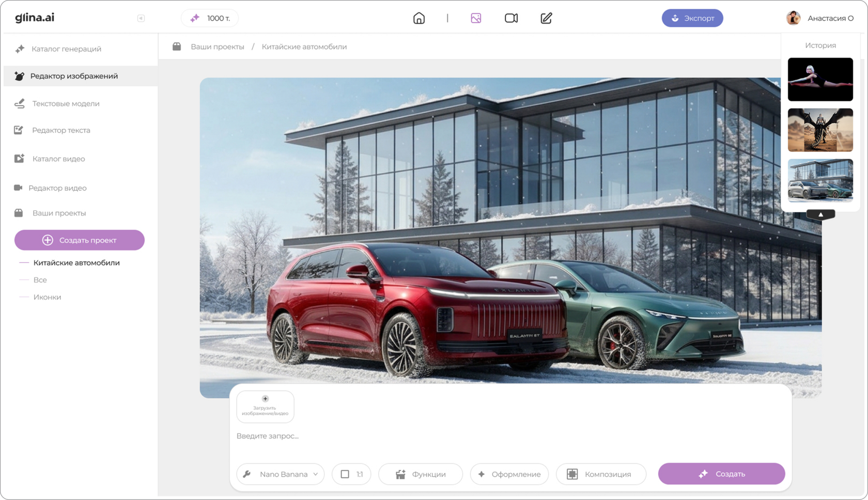The height and width of the screenshot is (500, 868).
Task: Open the dragon thumbnail in История
Action: coord(820,130)
